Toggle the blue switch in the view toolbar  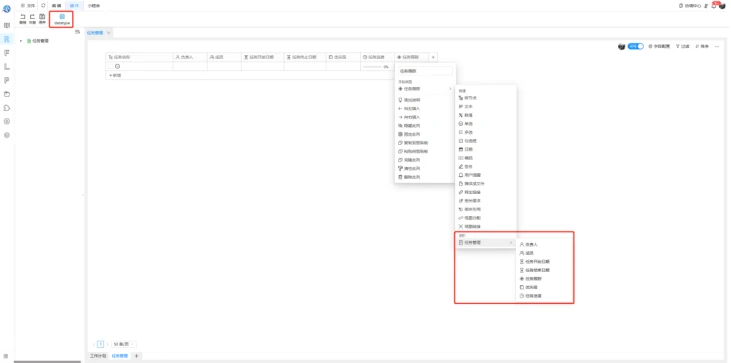tap(635, 46)
